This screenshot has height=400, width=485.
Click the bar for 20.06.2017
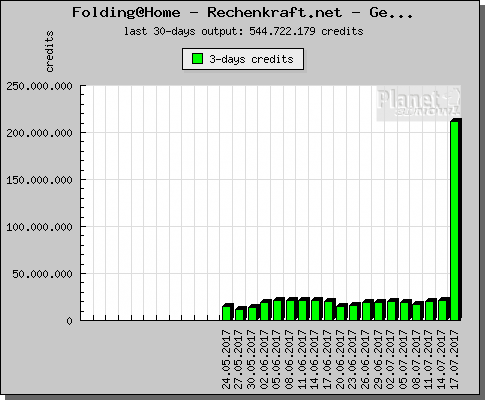point(342,312)
